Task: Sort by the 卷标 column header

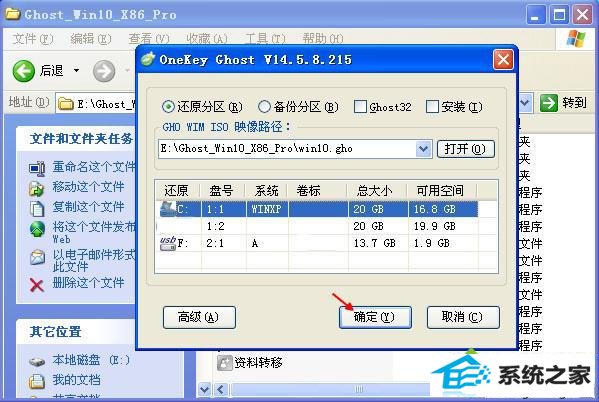Action: [317, 190]
